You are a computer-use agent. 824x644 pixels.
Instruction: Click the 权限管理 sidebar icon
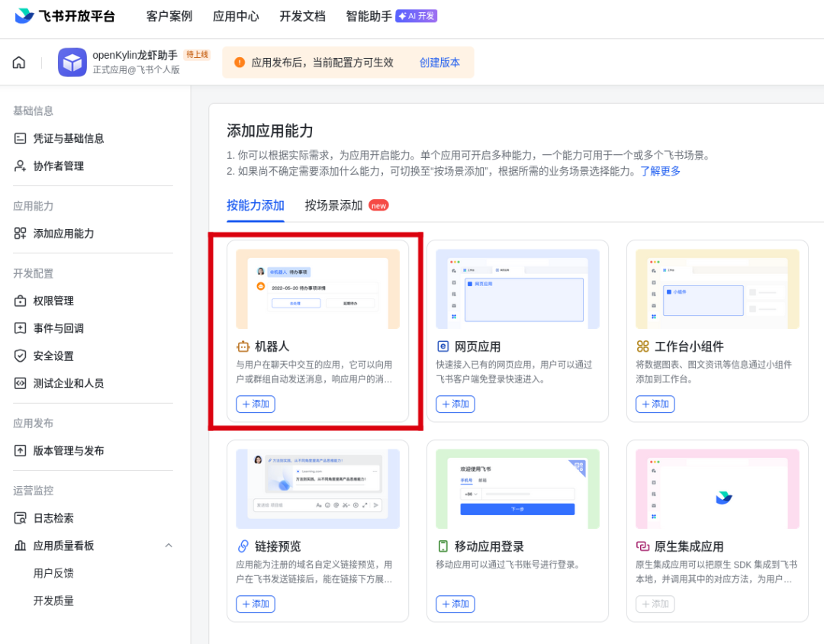(21, 301)
